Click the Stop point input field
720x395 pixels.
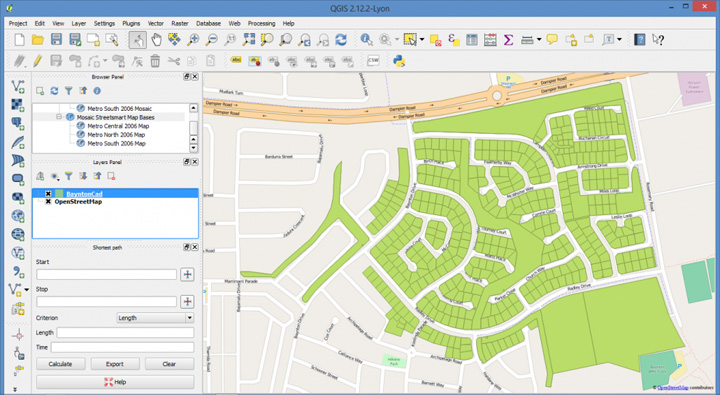tap(107, 302)
